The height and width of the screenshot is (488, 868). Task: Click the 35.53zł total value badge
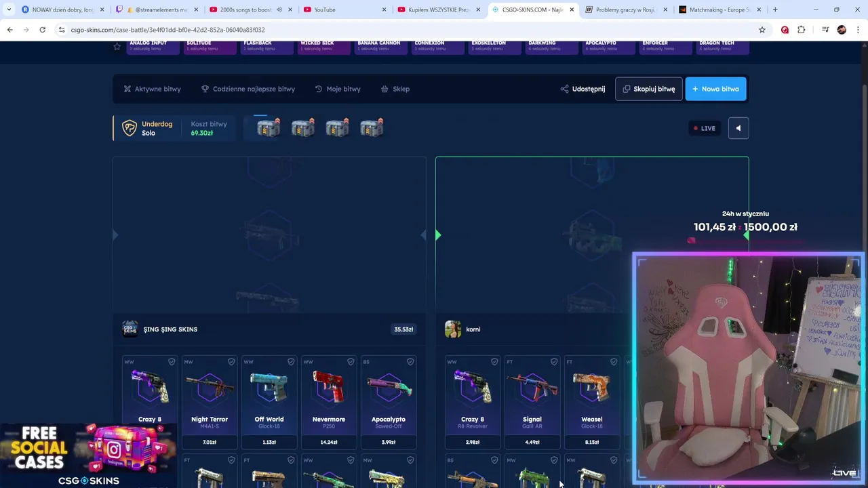tap(403, 329)
